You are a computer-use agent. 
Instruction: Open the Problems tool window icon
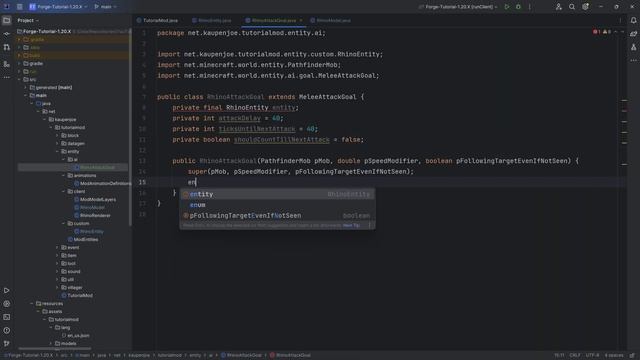pos(7,330)
